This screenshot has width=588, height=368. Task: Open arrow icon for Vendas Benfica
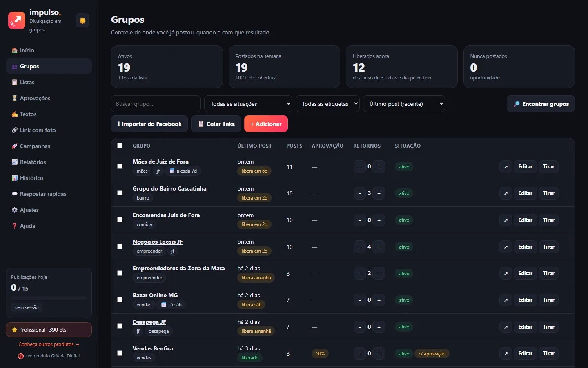coord(506,354)
